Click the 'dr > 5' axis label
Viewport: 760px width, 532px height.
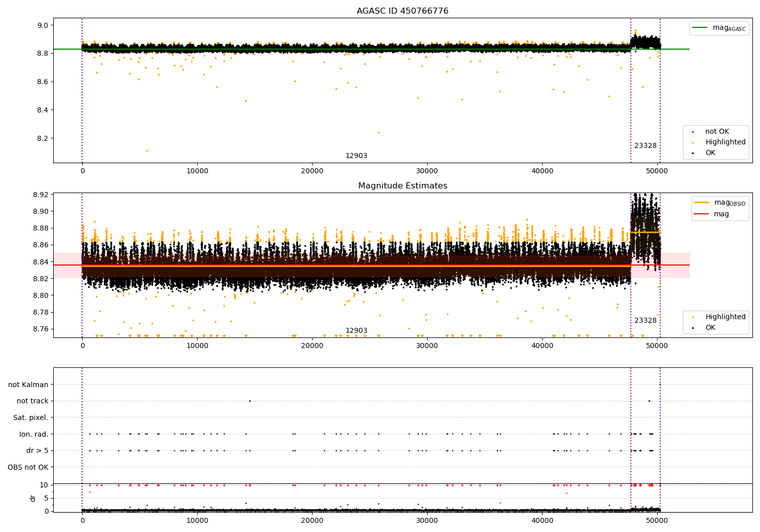point(37,451)
